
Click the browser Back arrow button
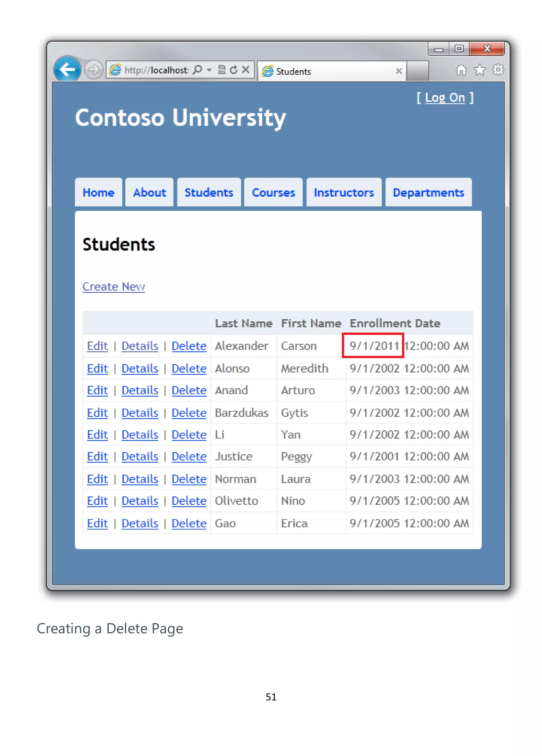click(67, 70)
